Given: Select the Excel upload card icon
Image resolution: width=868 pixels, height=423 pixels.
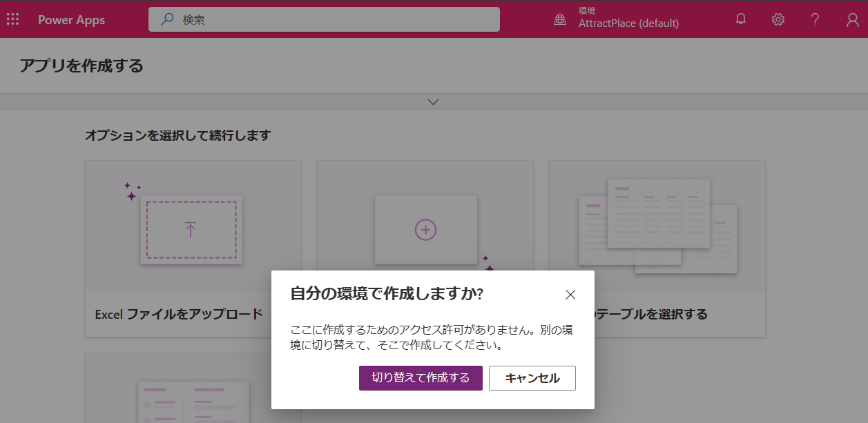Looking at the screenshot, I should pyautogui.click(x=193, y=228).
